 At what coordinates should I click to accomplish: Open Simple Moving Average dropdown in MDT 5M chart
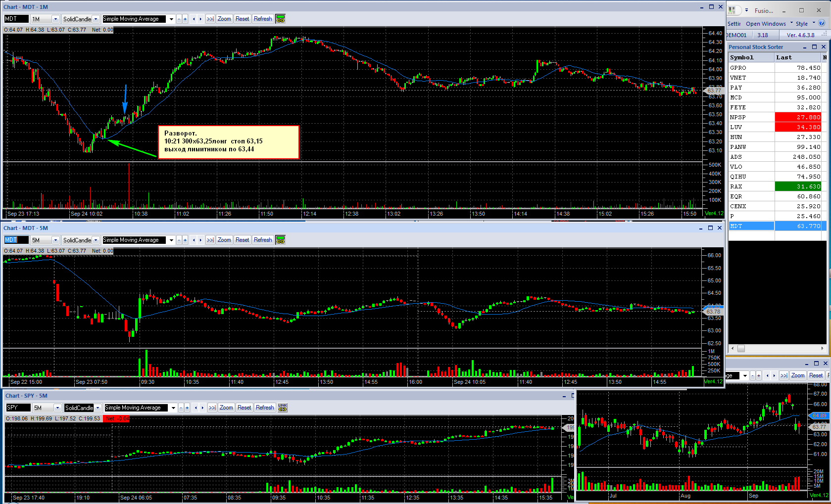coord(172,240)
